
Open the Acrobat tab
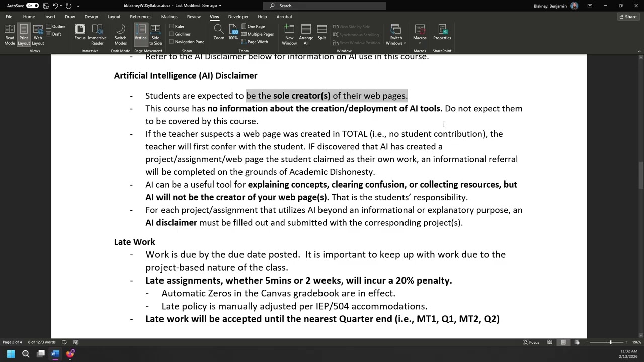point(284,17)
